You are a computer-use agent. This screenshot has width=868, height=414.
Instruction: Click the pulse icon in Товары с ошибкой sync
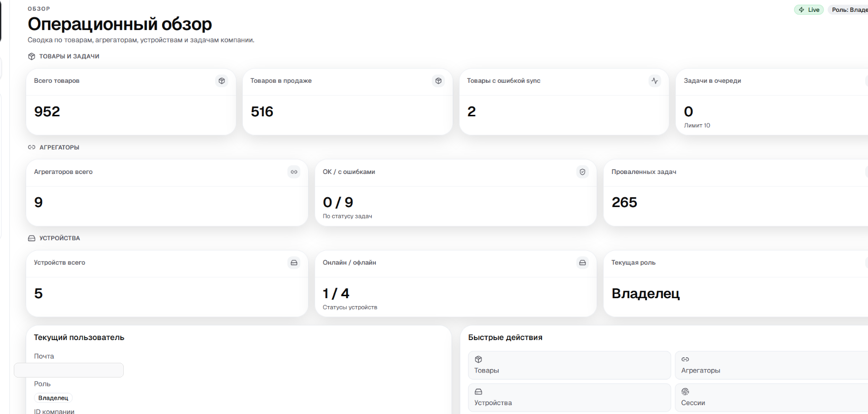pyautogui.click(x=654, y=81)
